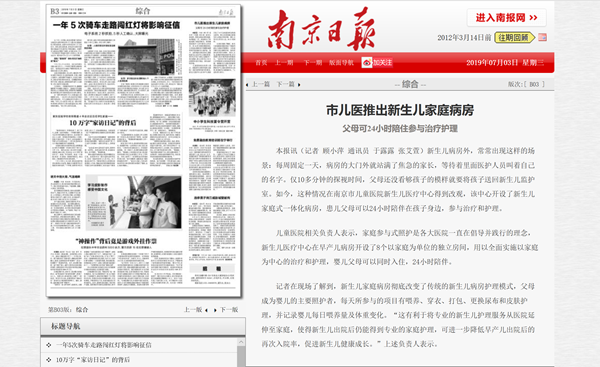Click the 南京日报 red calligraphy logo
The height and width of the screenshot is (367, 600).
(x=321, y=29)
